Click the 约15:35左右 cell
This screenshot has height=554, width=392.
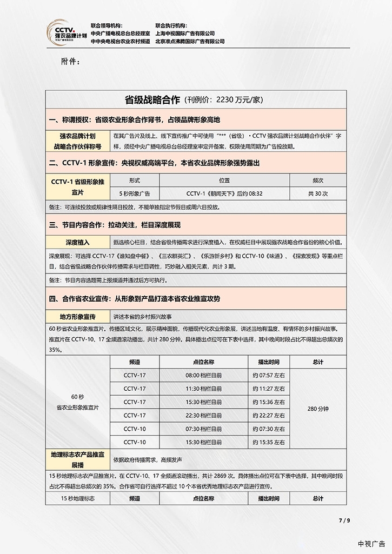click(x=269, y=442)
